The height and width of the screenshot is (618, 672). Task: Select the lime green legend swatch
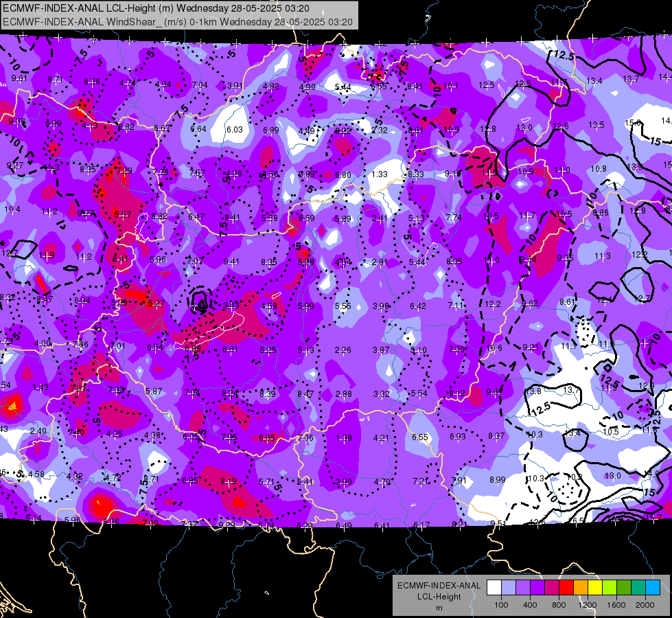[x=609, y=587]
